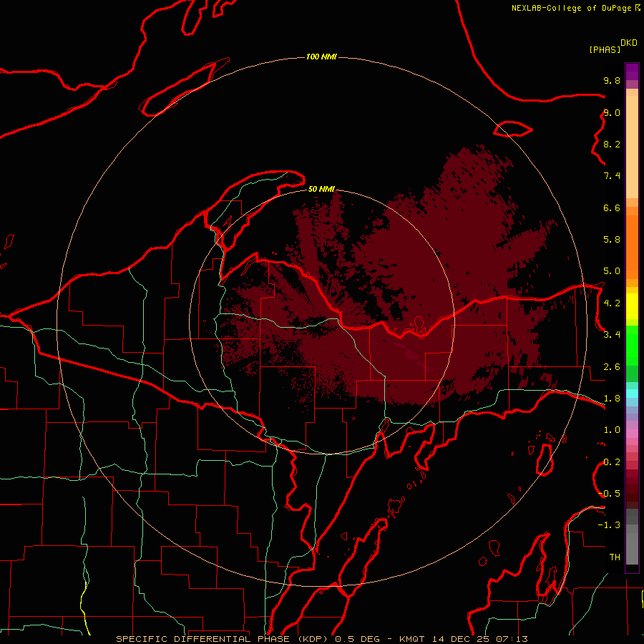Click the NEXLAB-College of DuPage credit text

point(571,8)
